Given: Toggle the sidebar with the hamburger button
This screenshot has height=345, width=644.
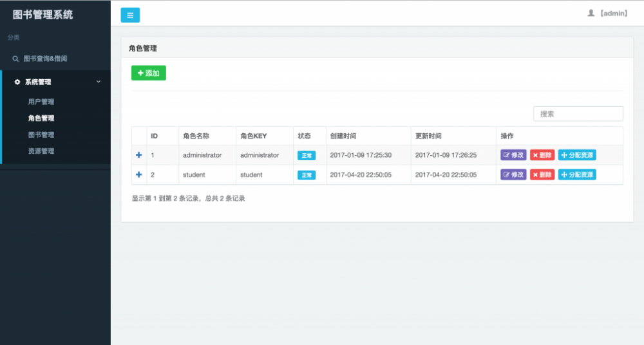Looking at the screenshot, I should tap(130, 15).
